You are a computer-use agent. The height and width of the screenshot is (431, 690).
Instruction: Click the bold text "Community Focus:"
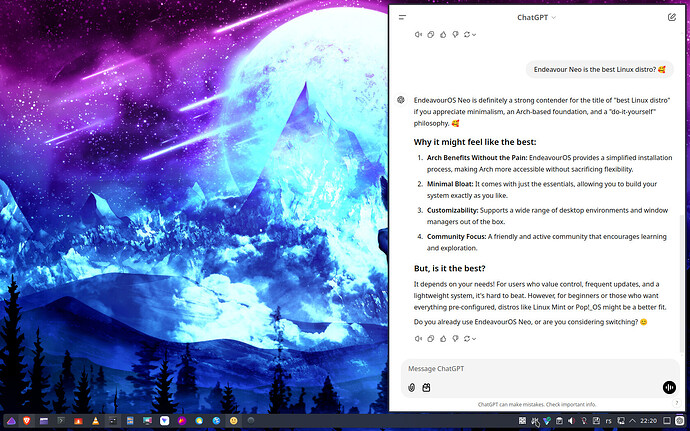[x=456, y=237]
